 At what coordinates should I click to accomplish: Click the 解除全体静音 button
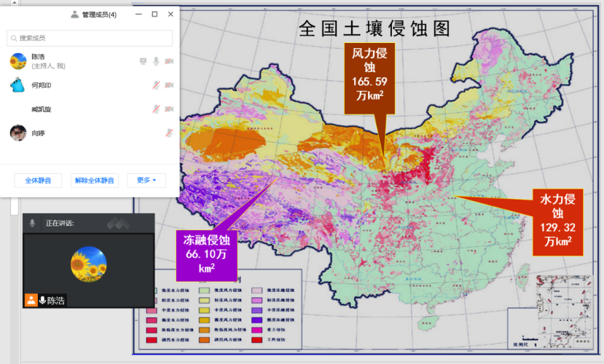(x=95, y=181)
